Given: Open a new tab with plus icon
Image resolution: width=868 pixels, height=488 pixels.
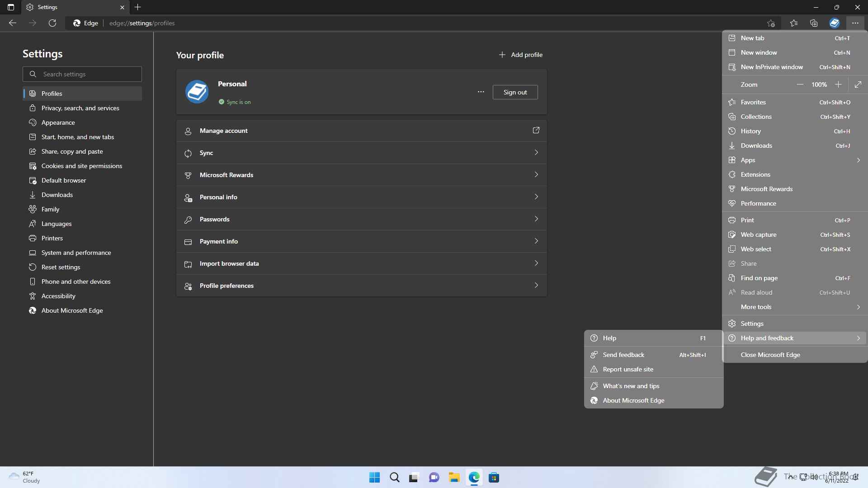Looking at the screenshot, I should click(138, 7).
